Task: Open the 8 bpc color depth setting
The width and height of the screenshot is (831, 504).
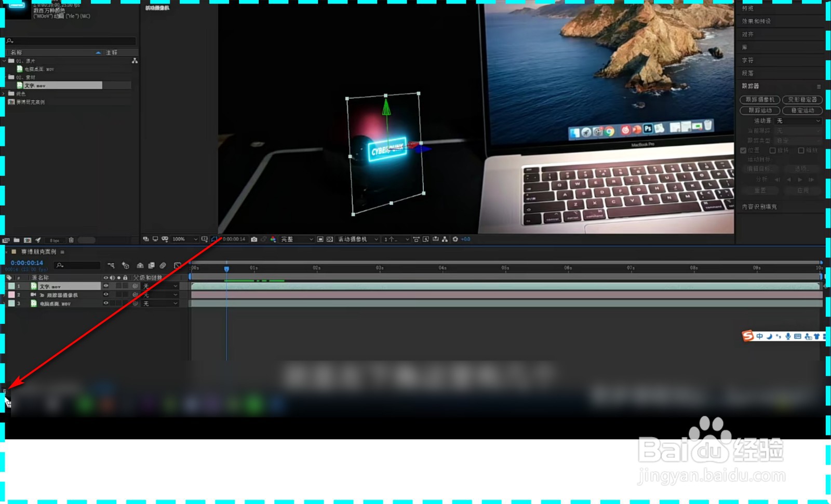Action: point(55,240)
